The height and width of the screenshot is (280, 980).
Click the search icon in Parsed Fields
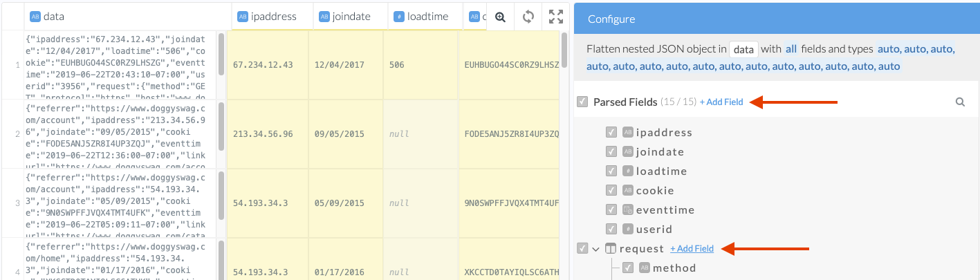coord(960,102)
